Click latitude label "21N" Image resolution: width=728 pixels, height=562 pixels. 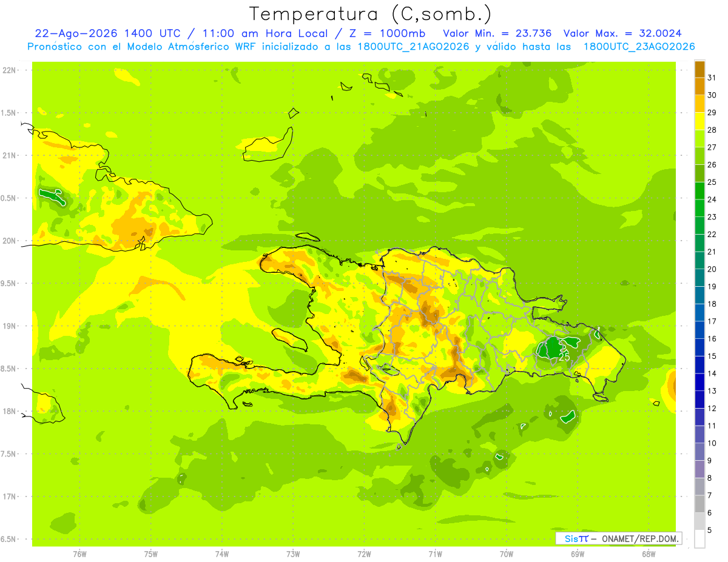tap(9, 156)
